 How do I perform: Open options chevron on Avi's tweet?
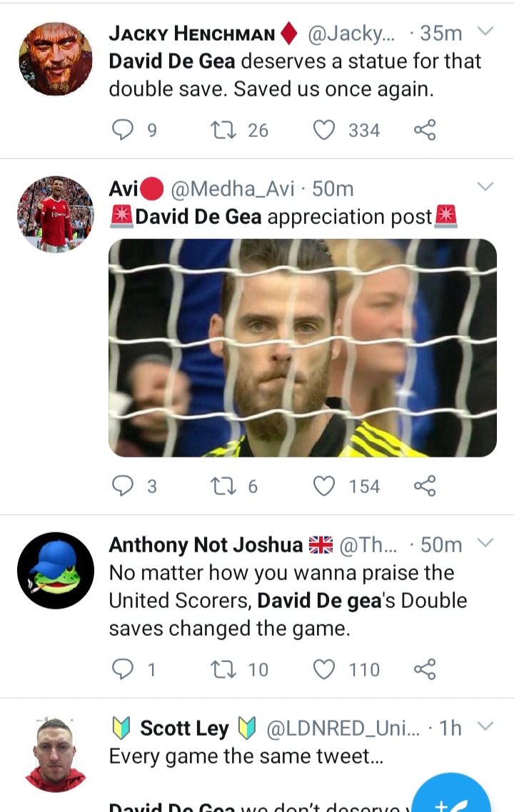[x=485, y=186]
